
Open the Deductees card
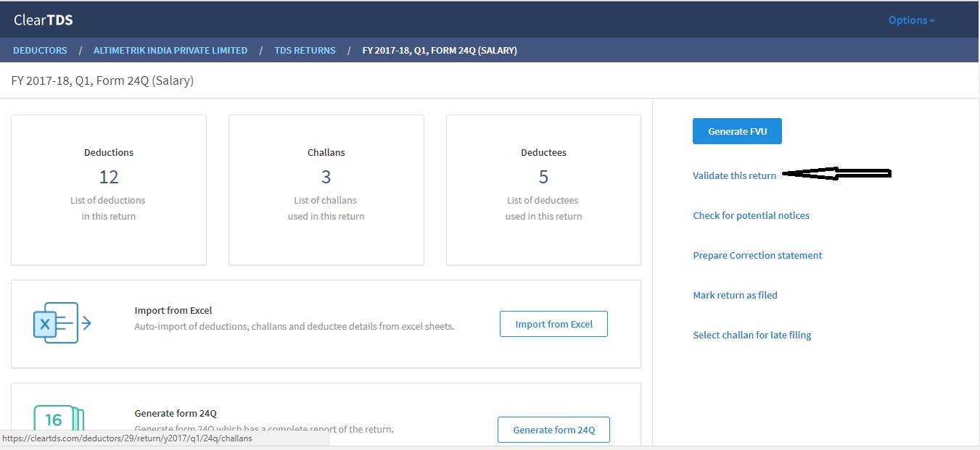543,190
